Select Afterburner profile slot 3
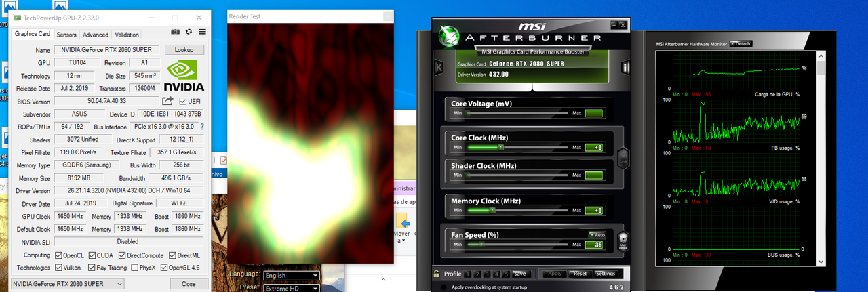The image size is (868, 292). click(487, 274)
